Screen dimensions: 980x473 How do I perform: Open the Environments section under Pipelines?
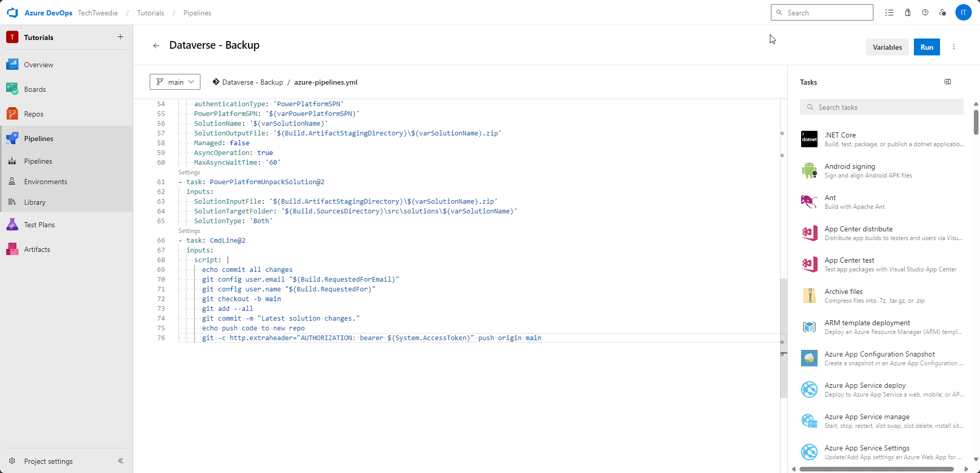coord(46,181)
